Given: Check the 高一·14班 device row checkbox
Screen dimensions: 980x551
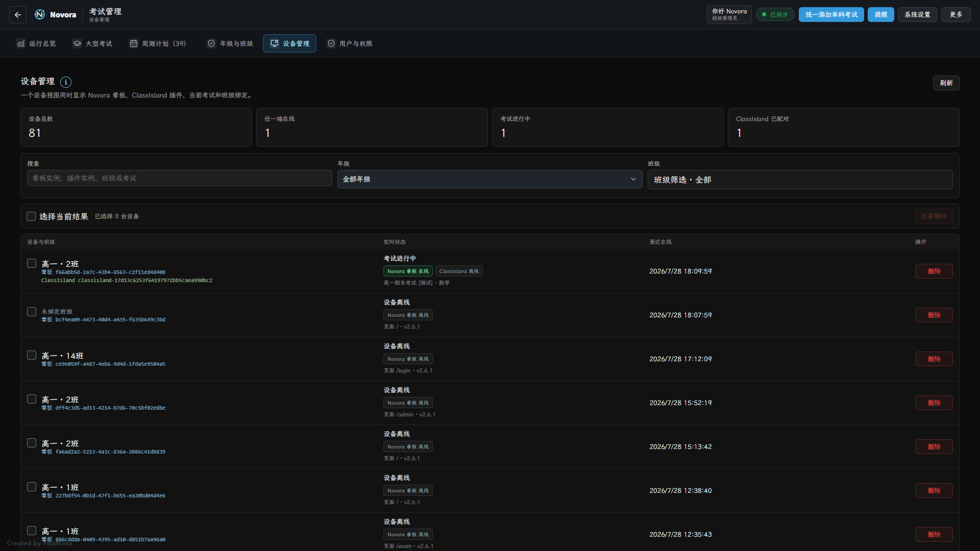Looking at the screenshot, I should [x=32, y=355].
